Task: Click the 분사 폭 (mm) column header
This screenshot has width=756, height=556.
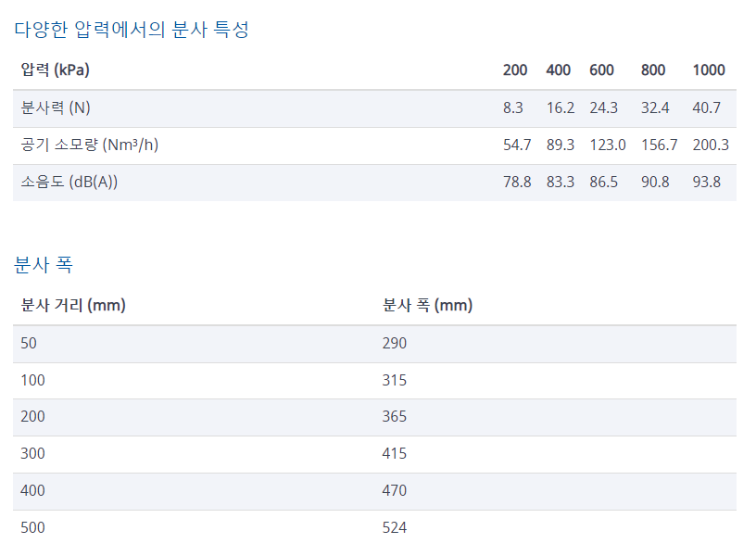Action: tap(427, 306)
